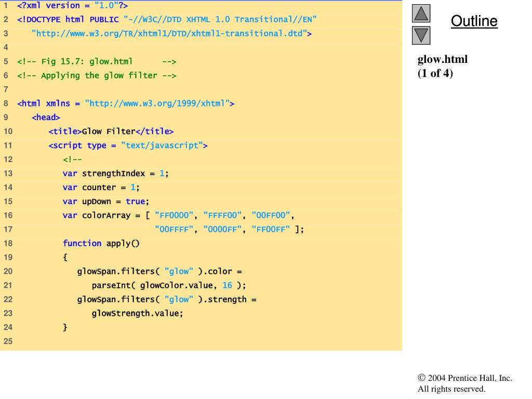
Task: Click the function apply() line
Action: 101,243
